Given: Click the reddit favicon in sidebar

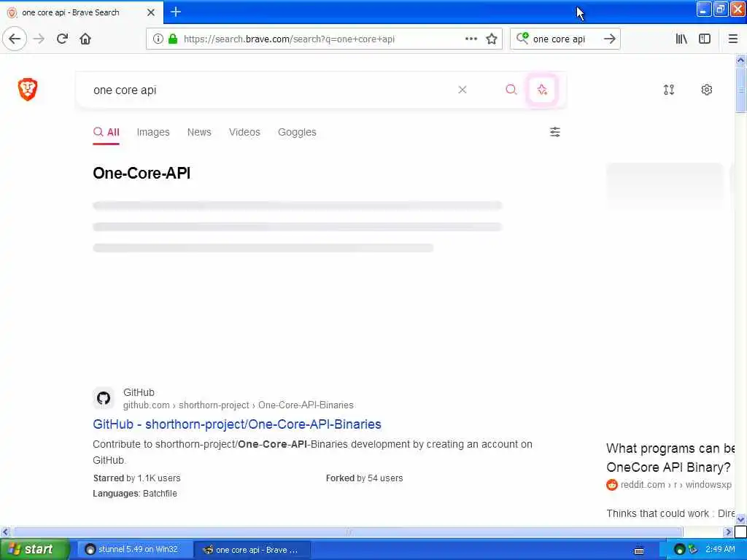Looking at the screenshot, I should (x=612, y=485).
